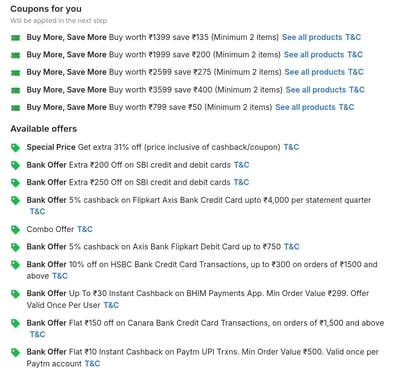Screen dimensions: 400x379
Task: Open T&C for Flipkart Axis Bank Credit Card
Action: (37, 212)
